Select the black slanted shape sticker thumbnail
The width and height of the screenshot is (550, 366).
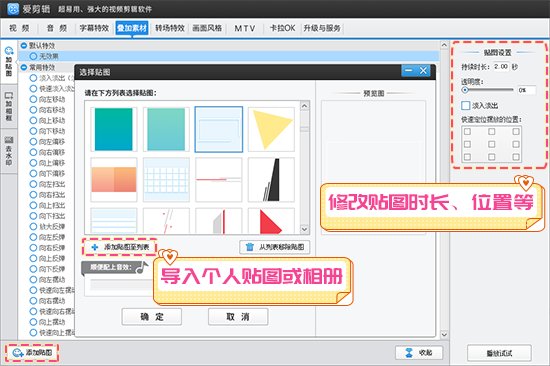[x=271, y=179]
